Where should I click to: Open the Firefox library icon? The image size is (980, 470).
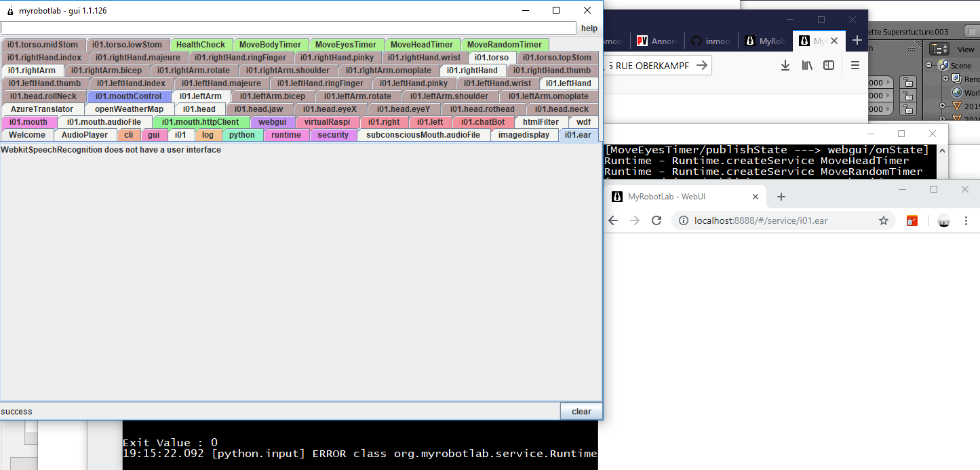click(x=807, y=65)
